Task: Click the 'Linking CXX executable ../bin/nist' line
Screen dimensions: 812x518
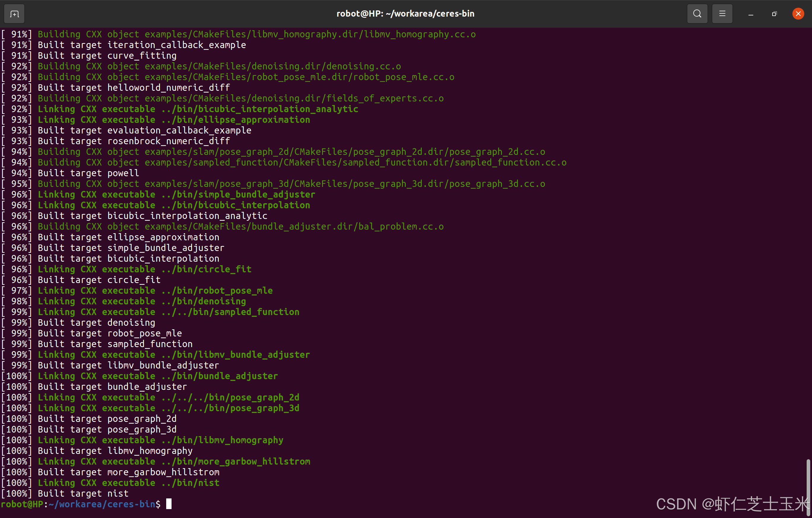Action: point(128,483)
